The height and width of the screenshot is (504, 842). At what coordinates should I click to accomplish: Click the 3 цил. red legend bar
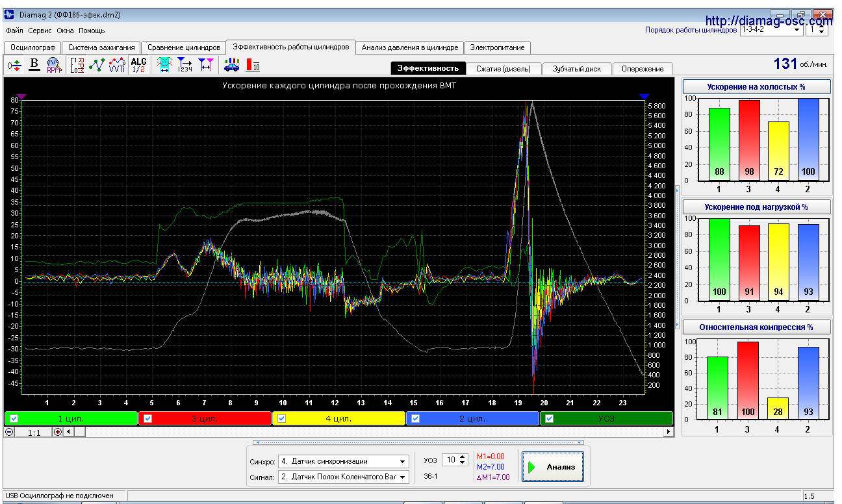pos(205,418)
